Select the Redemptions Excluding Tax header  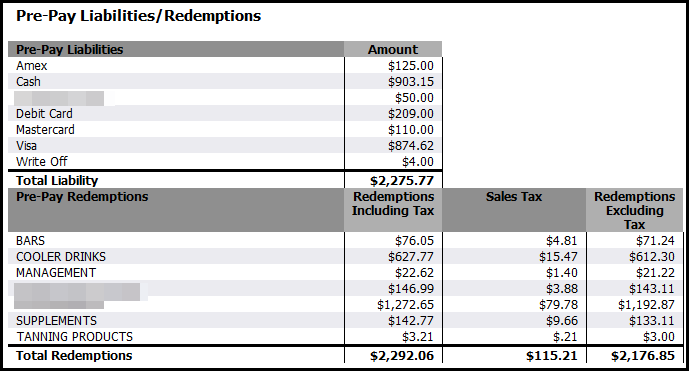pyautogui.click(x=635, y=210)
